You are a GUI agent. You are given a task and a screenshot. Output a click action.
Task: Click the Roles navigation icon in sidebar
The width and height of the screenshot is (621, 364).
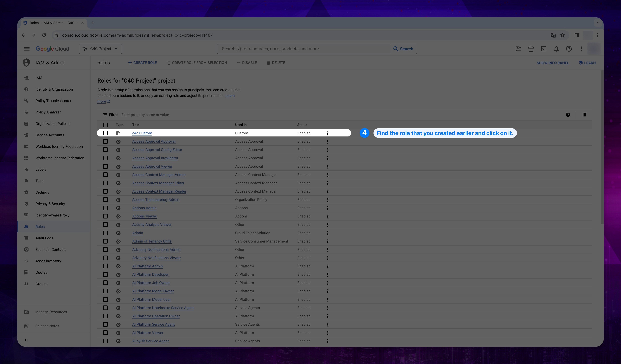click(26, 226)
